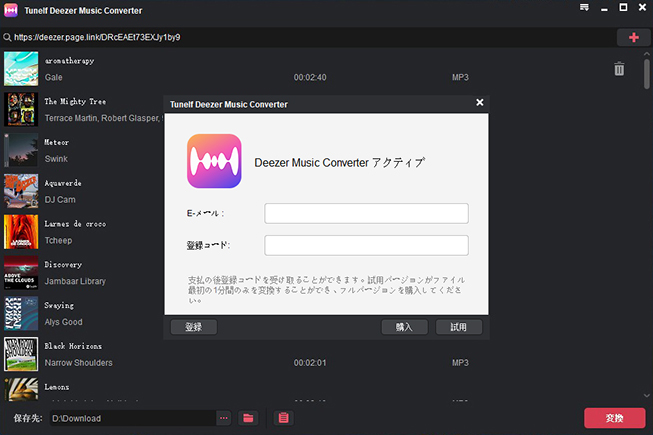Viewport: 653px width, 435px height.
Task: Click the track list vertical scrollbar thumb
Action: tap(647, 74)
